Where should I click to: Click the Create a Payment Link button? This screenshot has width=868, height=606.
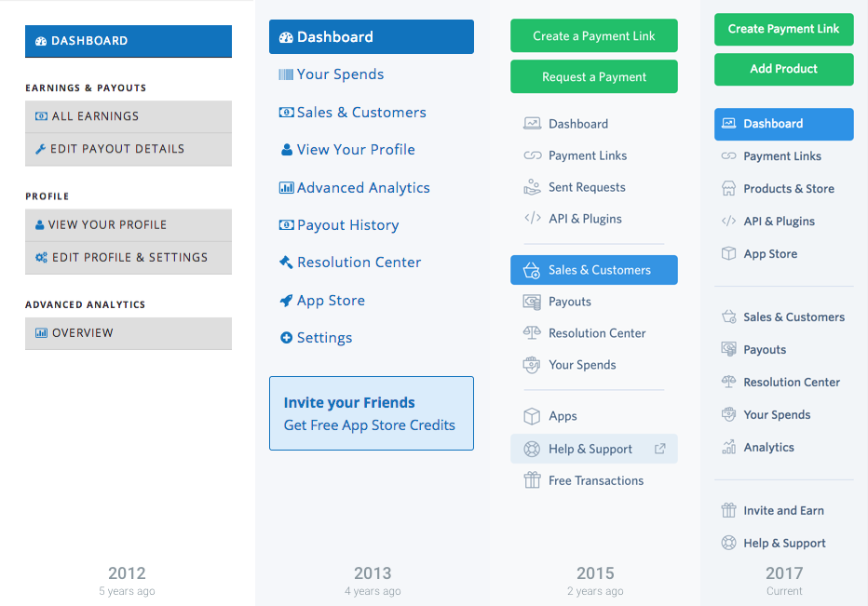[x=593, y=35]
